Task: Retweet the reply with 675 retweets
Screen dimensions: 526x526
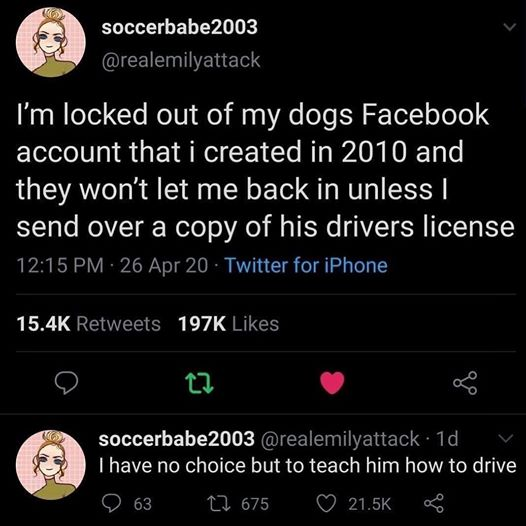Action: pyautogui.click(x=216, y=504)
